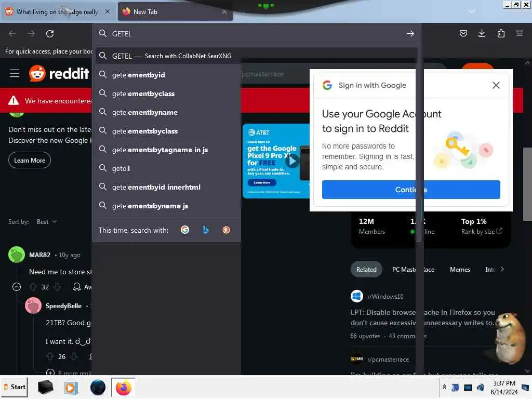Choose 'GETEL — Search with CollabNet SearXNG' suggestion
This screenshot has width=532, height=399.
coord(256,56)
